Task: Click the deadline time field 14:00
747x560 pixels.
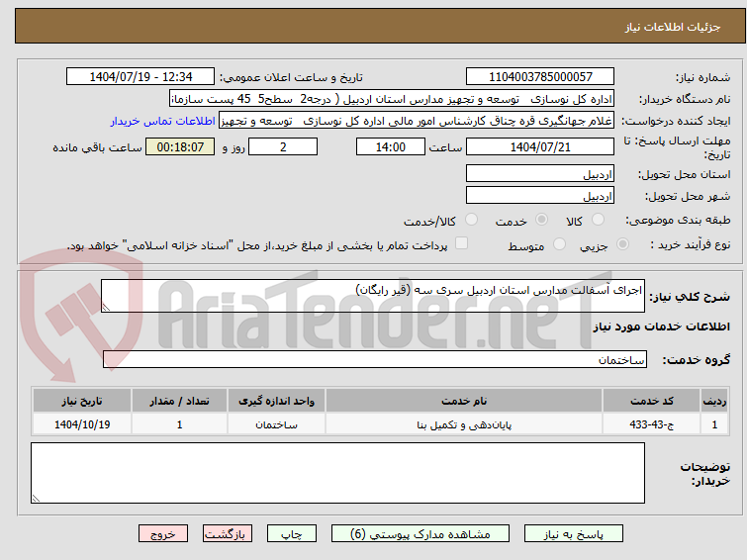Action: coord(390,146)
